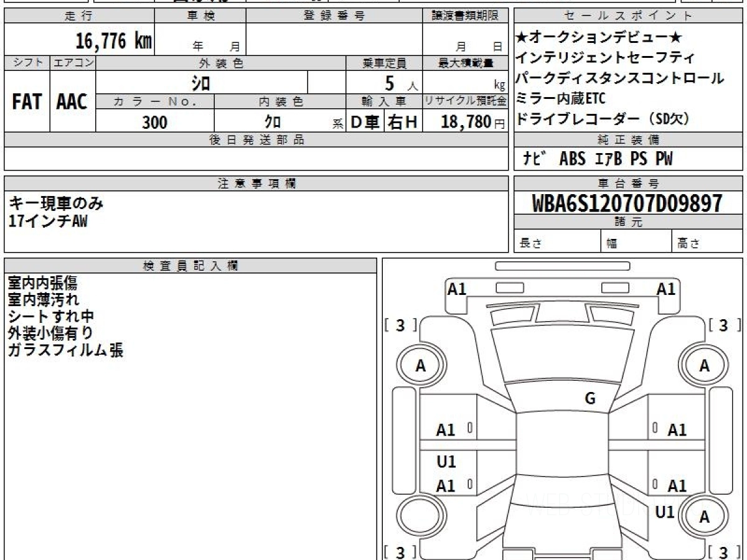Screen dimensions: 747x560
Task: Click the パークディスタンスコントロール line
Action: (620, 78)
